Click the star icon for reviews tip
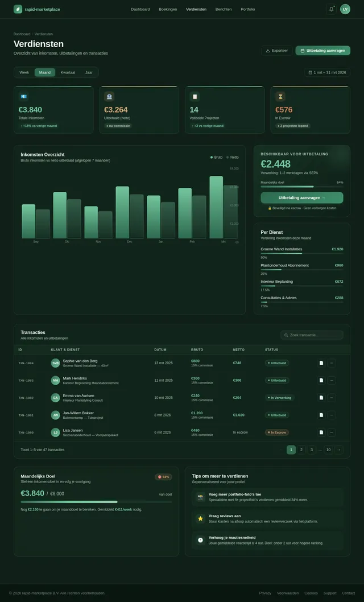This screenshot has height=602, width=364. [x=201, y=518]
